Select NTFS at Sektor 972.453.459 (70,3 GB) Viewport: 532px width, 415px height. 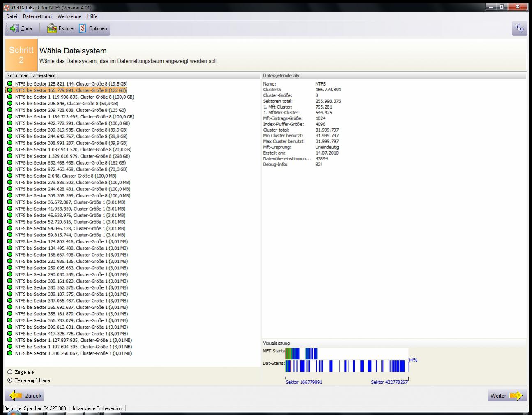click(x=67, y=169)
